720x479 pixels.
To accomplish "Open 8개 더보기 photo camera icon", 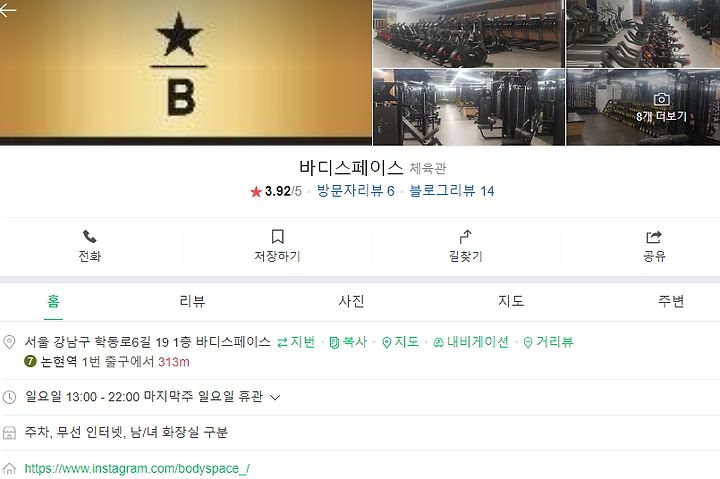I will 661,99.
